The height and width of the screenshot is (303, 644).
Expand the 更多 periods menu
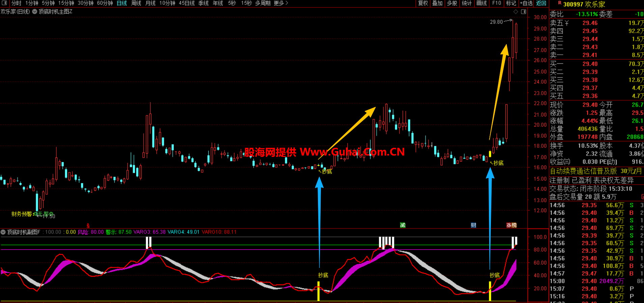point(281,3)
